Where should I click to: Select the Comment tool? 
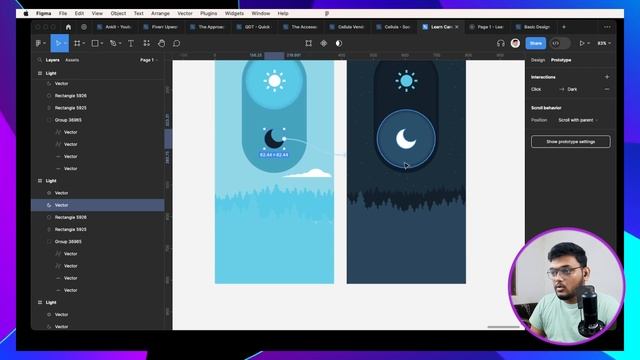point(176,43)
